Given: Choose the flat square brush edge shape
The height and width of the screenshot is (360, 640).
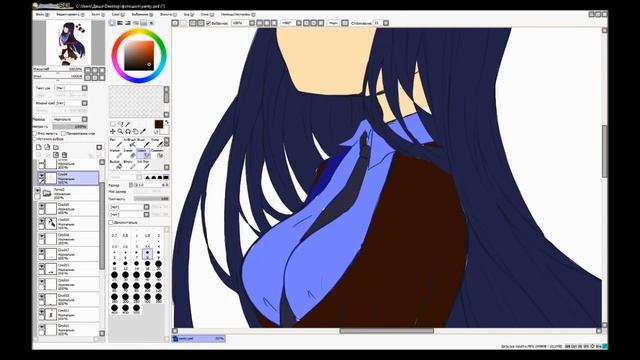Looking at the screenshot, I should [166, 178].
